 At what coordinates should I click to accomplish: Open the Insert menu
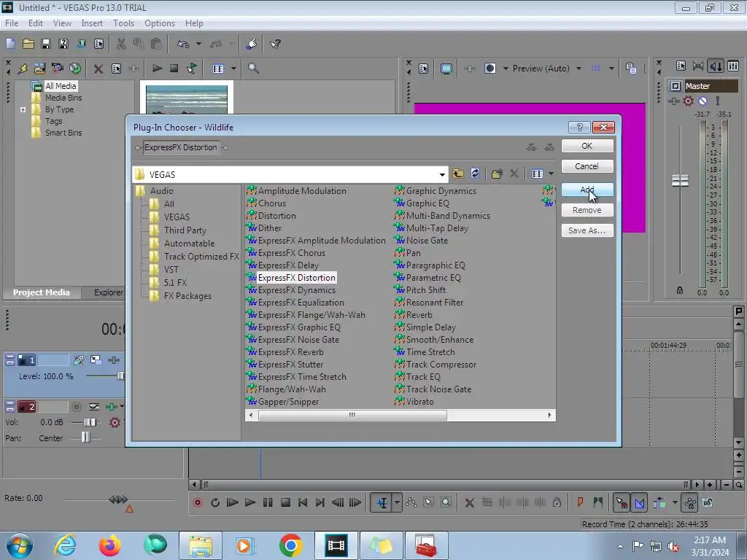click(92, 23)
